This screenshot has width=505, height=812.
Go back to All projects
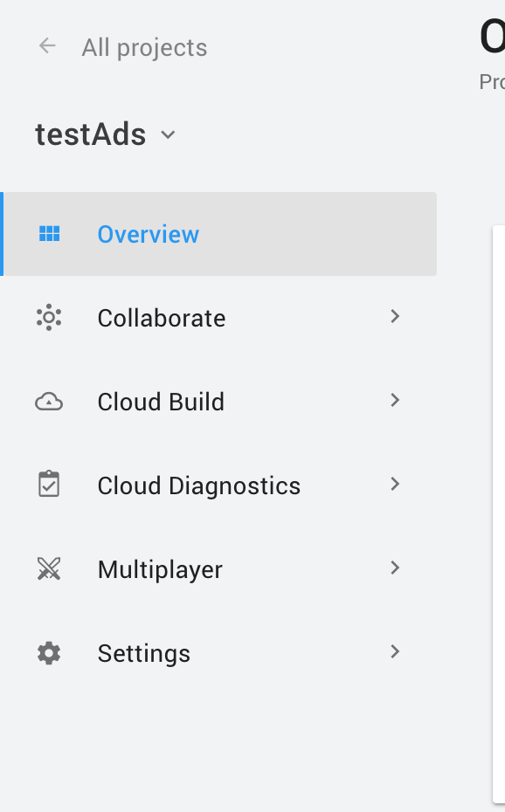143,47
